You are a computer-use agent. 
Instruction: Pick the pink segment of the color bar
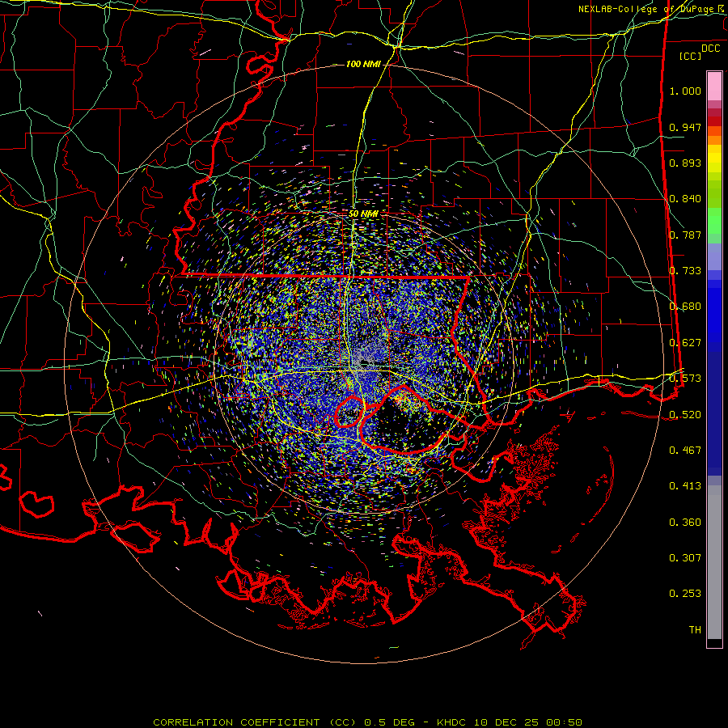714,86
